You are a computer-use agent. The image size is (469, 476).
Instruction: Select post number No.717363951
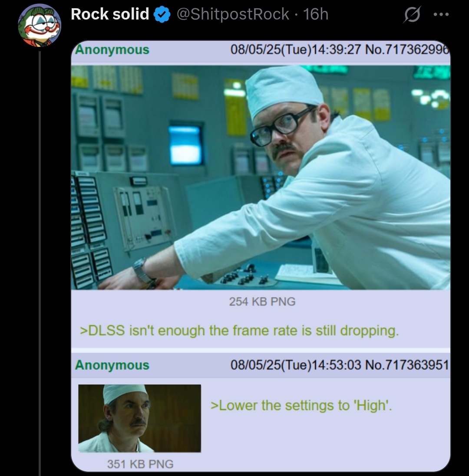tap(407, 365)
